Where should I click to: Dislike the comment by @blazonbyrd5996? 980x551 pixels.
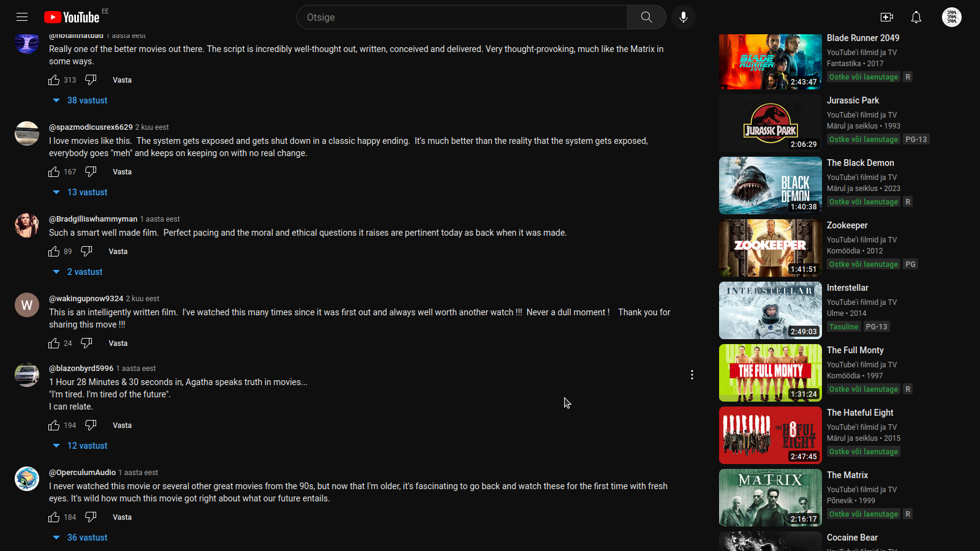pos(91,425)
